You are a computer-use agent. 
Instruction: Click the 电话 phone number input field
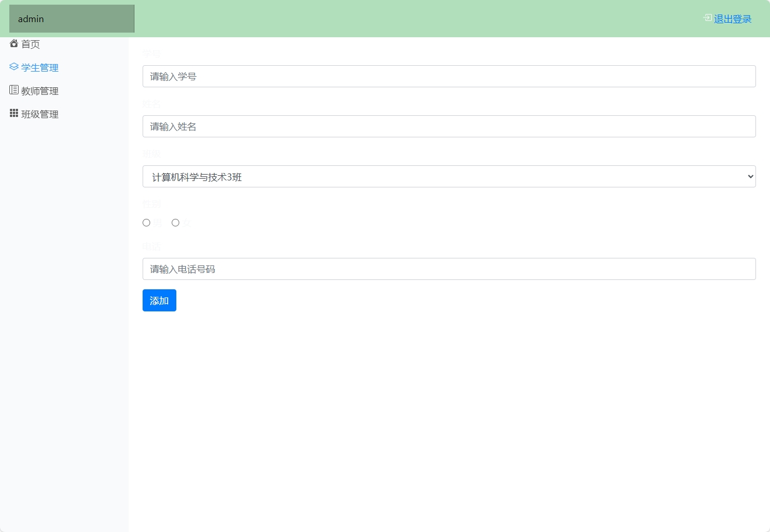(448, 268)
